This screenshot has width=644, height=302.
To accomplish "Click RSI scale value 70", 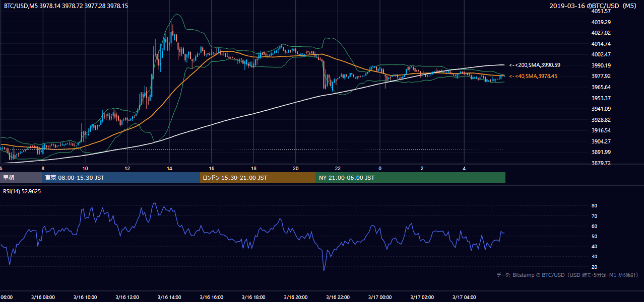I will pos(594,216).
